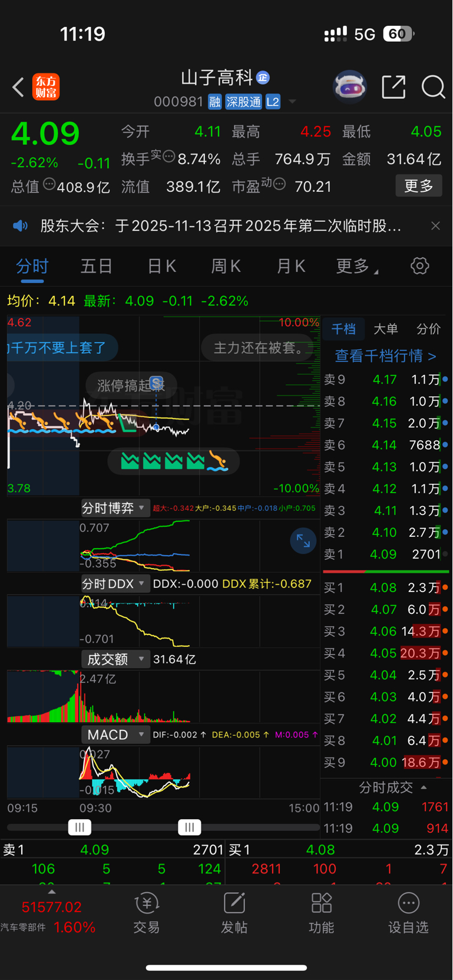Tap the S marker on the chart
Viewport: 453px width, 980px height.
[x=156, y=384]
